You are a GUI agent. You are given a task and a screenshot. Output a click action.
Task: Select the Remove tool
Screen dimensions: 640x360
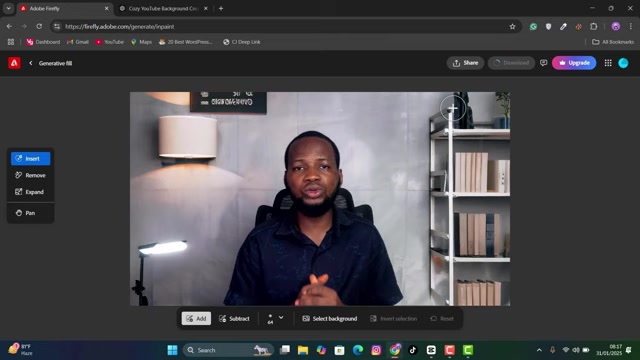tap(31, 175)
